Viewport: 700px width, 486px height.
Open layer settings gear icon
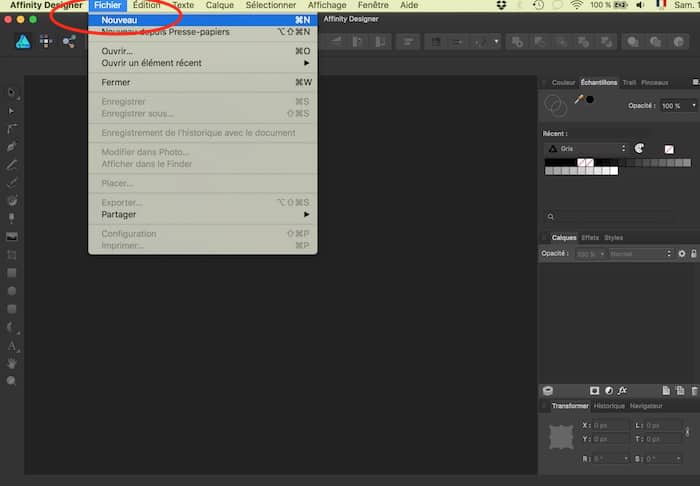[682, 253]
